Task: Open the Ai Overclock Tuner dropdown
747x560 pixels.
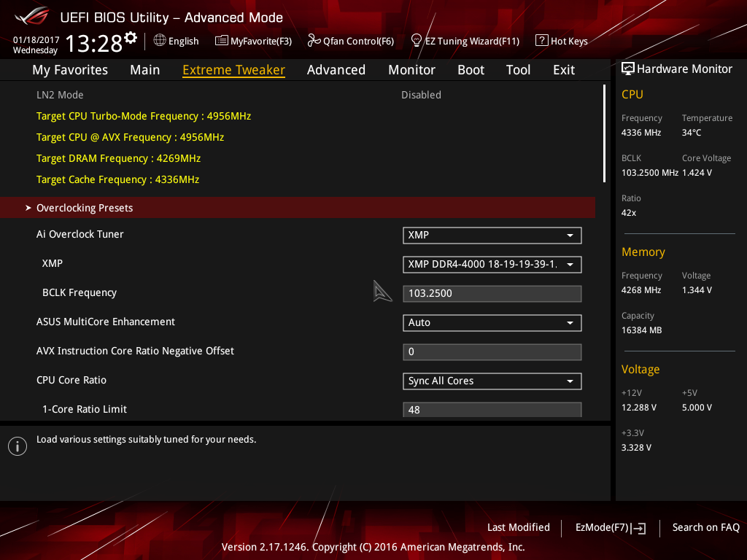Action: click(x=492, y=236)
